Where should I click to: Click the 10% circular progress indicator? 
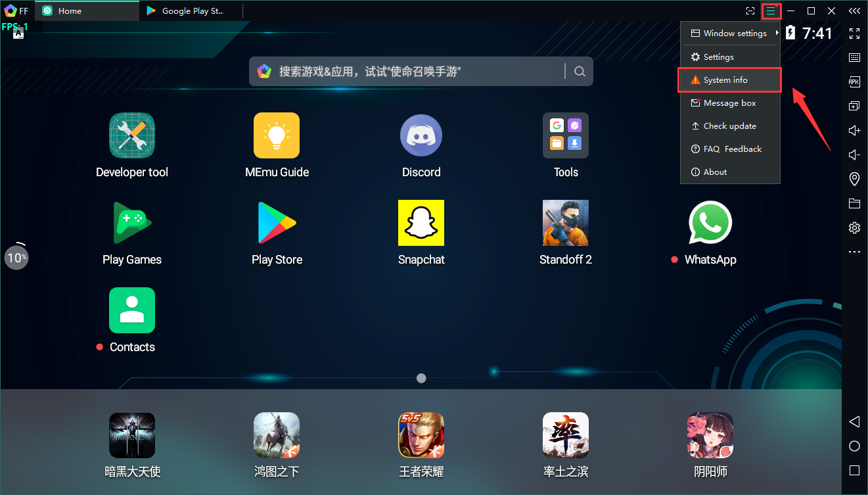(16, 258)
